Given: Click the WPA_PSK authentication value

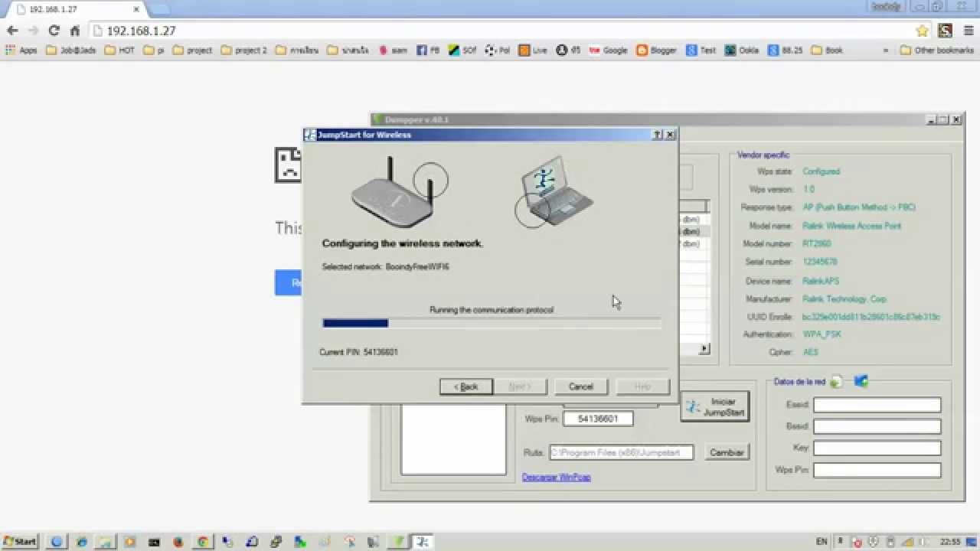Looking at the screenshot, I should click(x=822, y=334).
